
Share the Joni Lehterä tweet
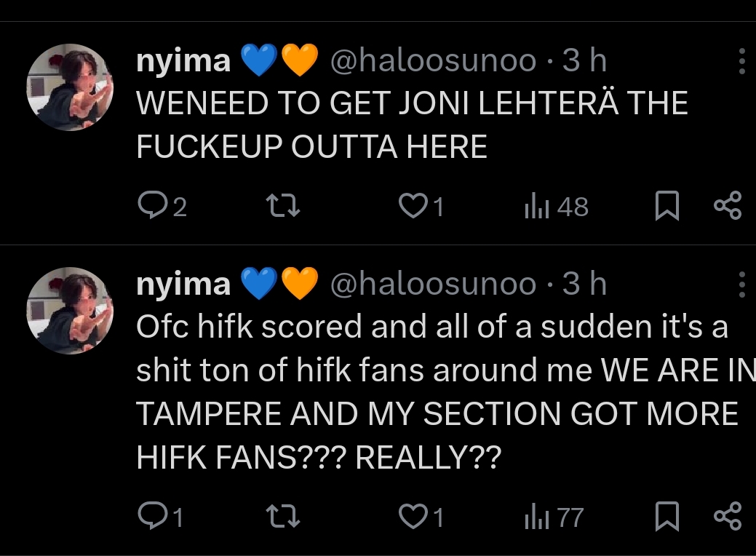click(x=727, y=206)
